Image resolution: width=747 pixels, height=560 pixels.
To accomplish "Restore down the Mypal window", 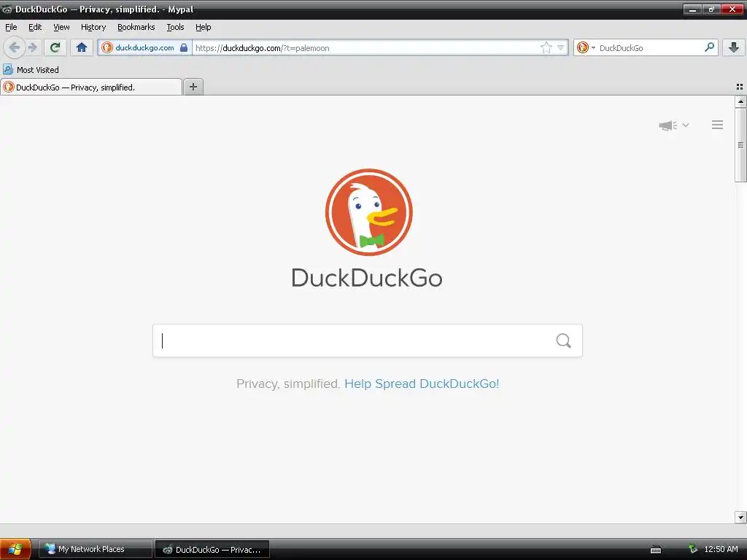I will [711, 9].
